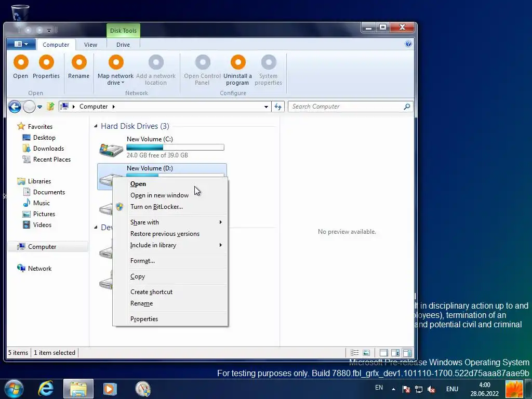Select Documents library in navigation pane
This screenshot has width=532, height=399.
coord(49,192)
